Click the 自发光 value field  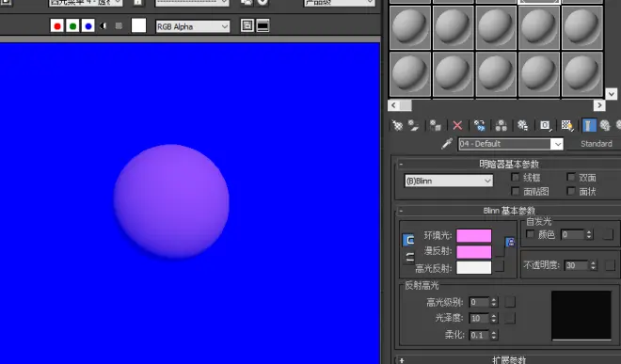(x=573, y=234)
